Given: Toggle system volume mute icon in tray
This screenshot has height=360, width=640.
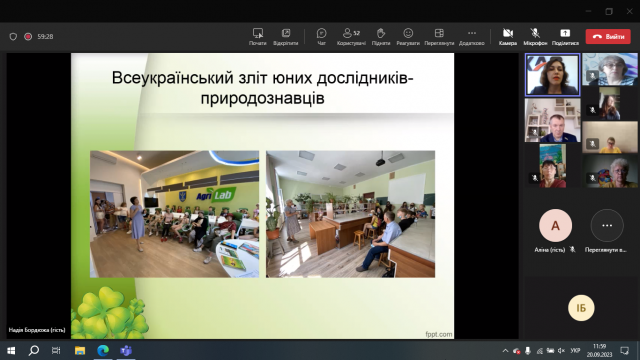Looking at the screenshot, I should coord(561,351).
